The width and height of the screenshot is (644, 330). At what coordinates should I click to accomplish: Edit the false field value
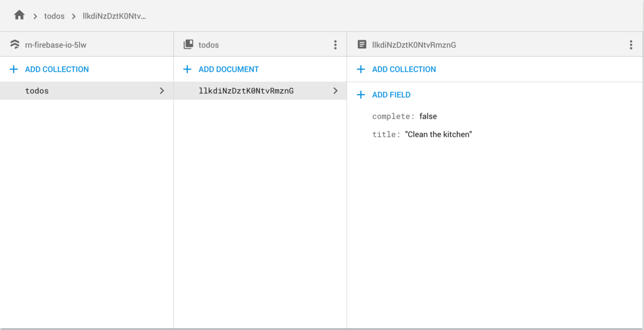428,116
